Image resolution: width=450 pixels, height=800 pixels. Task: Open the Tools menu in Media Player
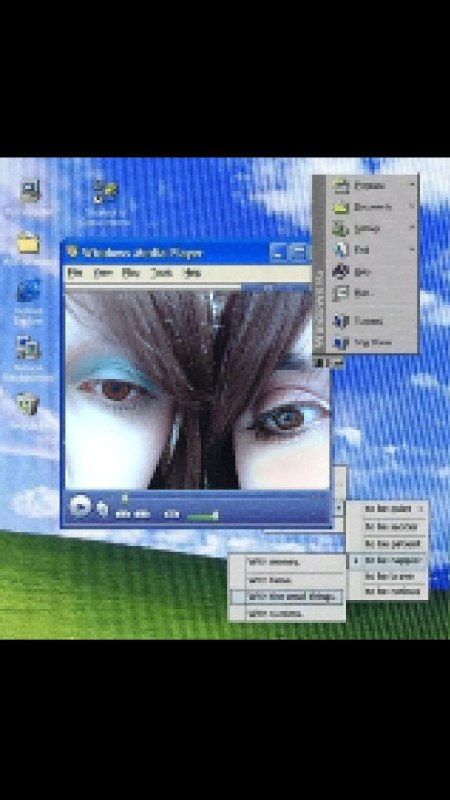[x=161, y=273]
